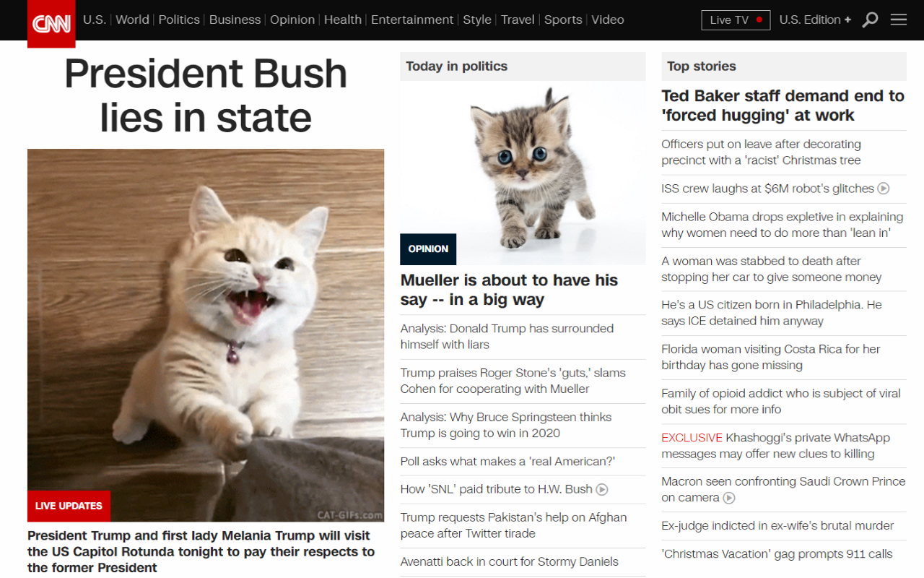Select Sports in the top navigation
924x578 pixels.
pyautogui.click(x=563, y=20)
